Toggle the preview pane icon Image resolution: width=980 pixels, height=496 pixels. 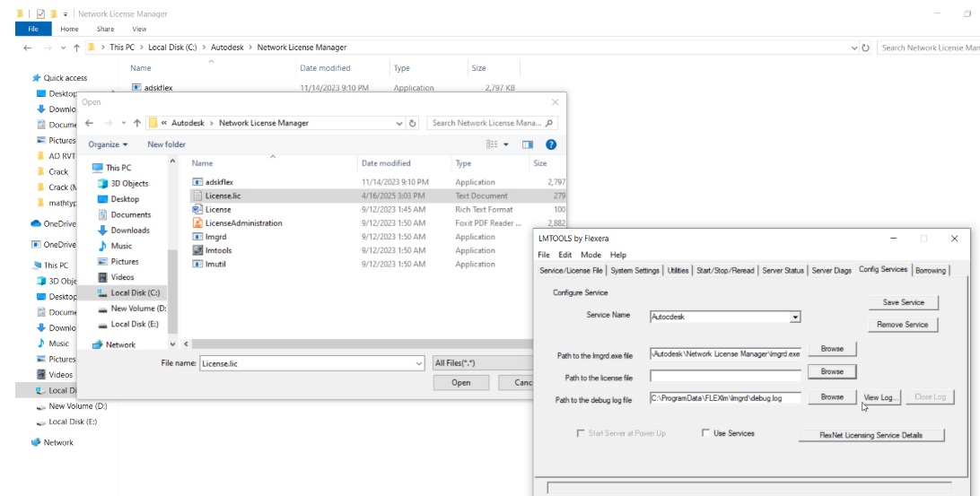click(528, 144)
